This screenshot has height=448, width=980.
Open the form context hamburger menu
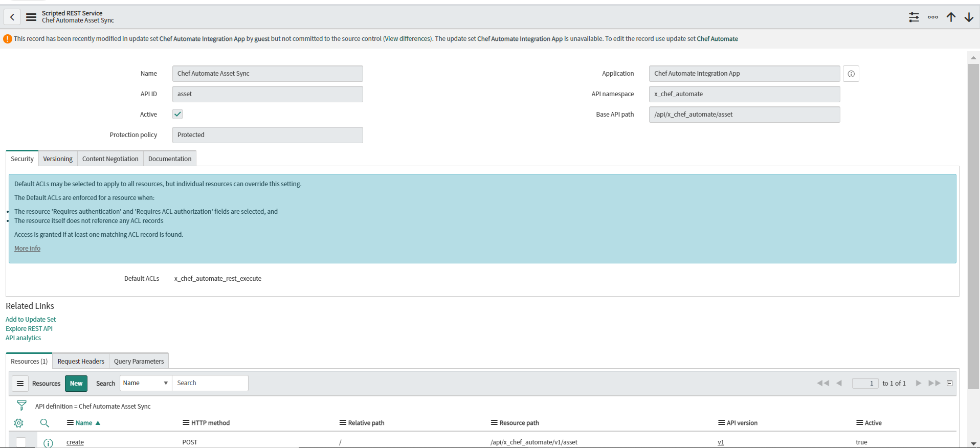[31, 17]
